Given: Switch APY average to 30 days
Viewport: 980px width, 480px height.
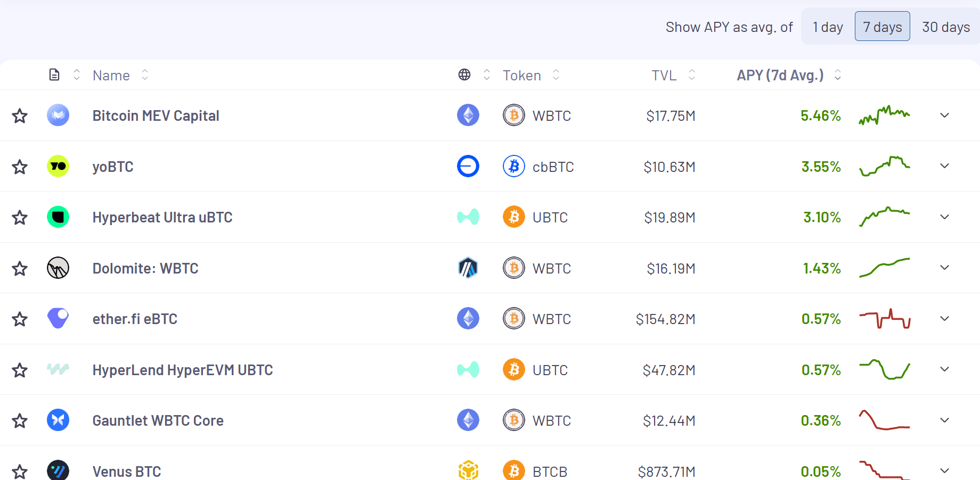Looking at the screenshot, I should coord(946,27).
